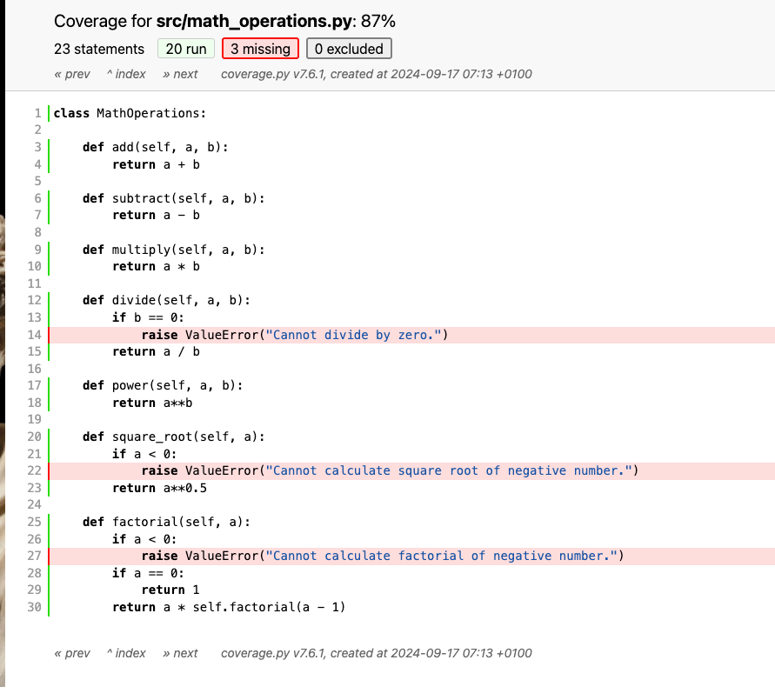Click line number 1 anchor
Viewport: 775px width, 700px height.
point(37,113)
